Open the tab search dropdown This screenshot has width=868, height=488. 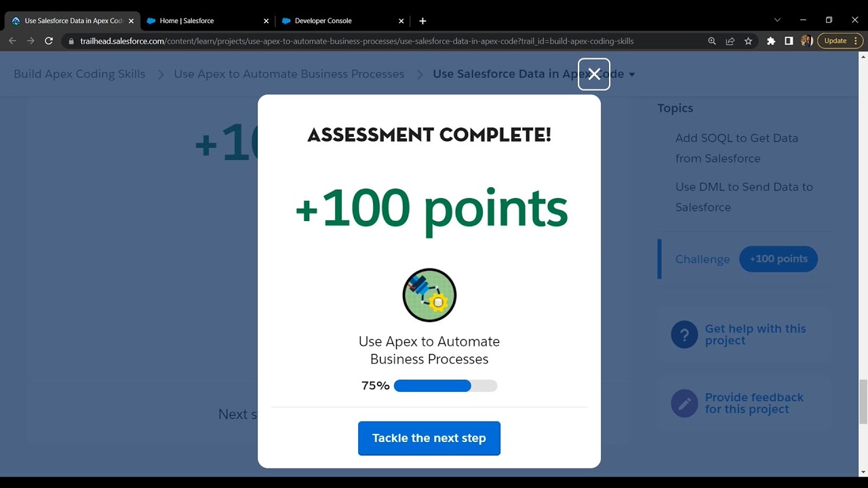point(777,20)
